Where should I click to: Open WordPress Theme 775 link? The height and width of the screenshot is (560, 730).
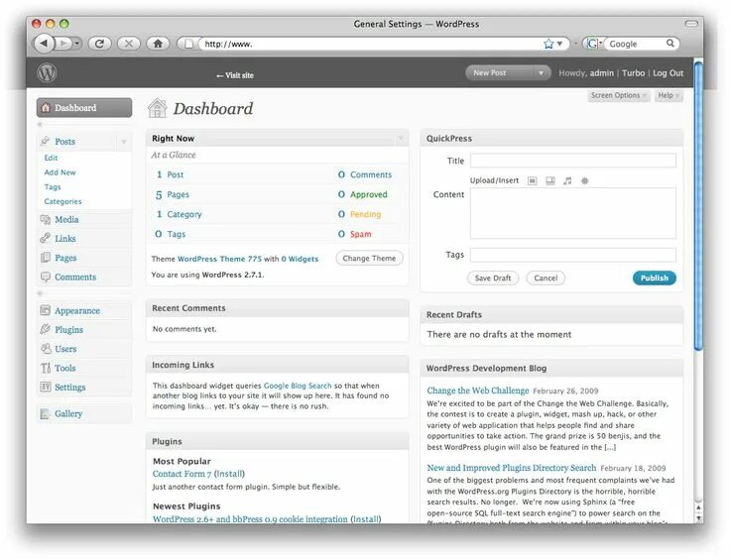point(219,259)
